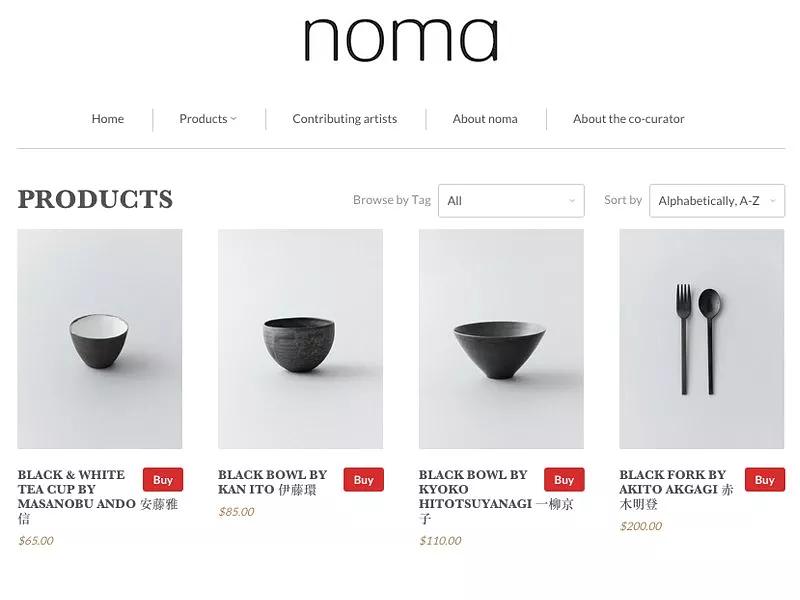Click the noma logo to return home
The width and height of the screenshot is (800, 600).
click(400, 40)
